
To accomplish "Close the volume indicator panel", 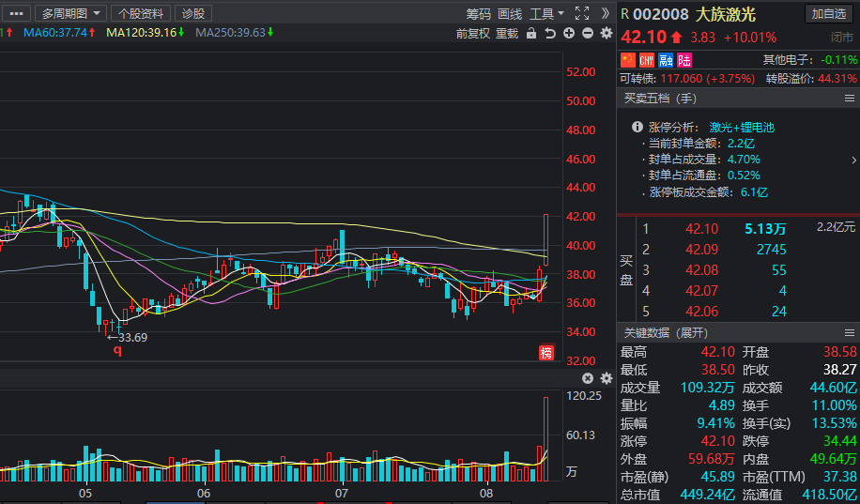I will pos(588,378).
